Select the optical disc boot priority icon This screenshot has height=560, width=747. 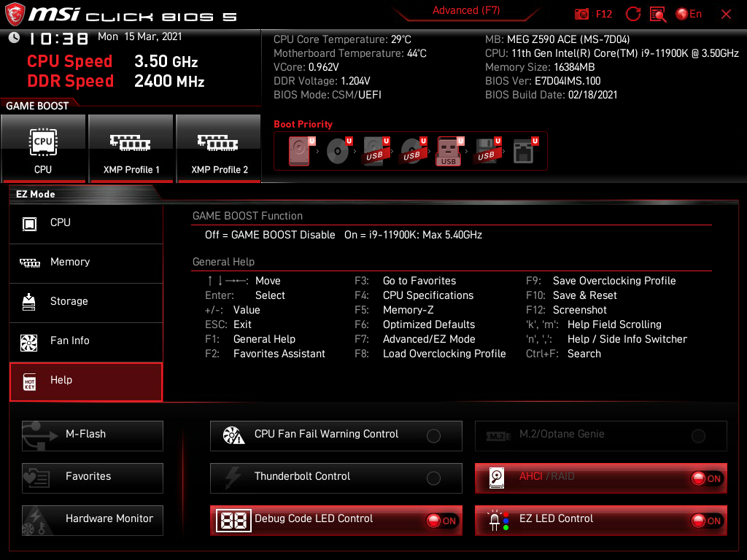coord(338,151)
